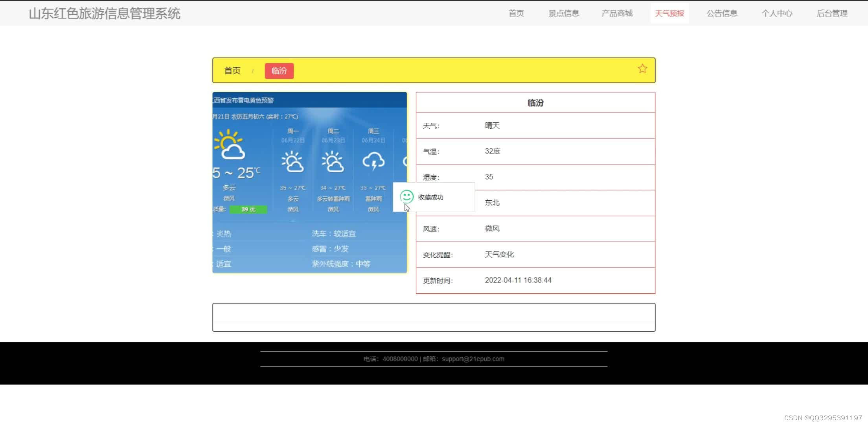The height and width of the screenshot is (425, 868).
Task: Go to the 产品商城 menu item
Action: [617, 13]
